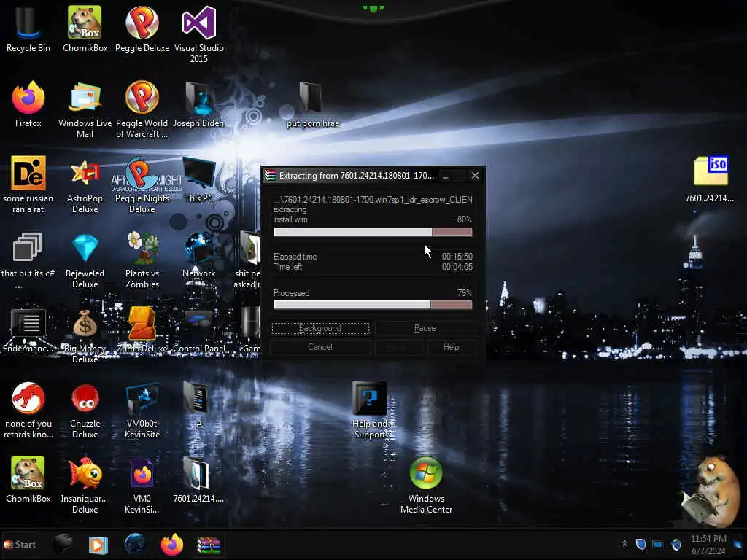Open Visual Studio 2015 desktop shortcut
This screenshot has width=747, height=560.
tap(198, 34)
